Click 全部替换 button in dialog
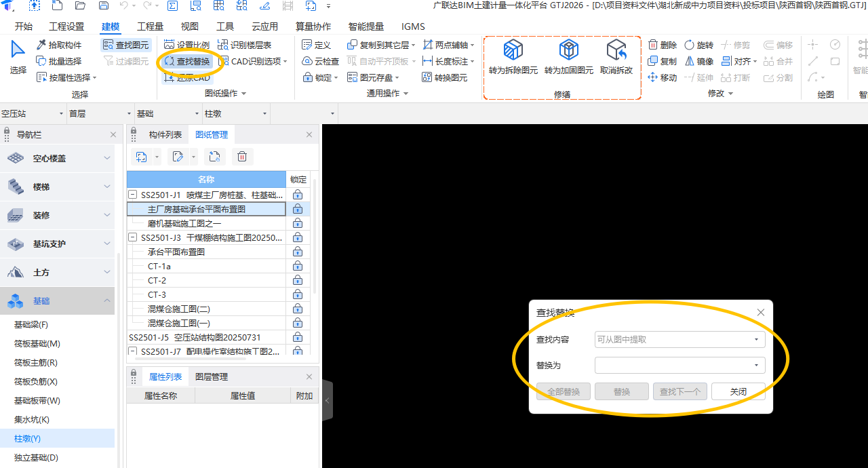This screenshot has width=868, height=468. [564, 391]
